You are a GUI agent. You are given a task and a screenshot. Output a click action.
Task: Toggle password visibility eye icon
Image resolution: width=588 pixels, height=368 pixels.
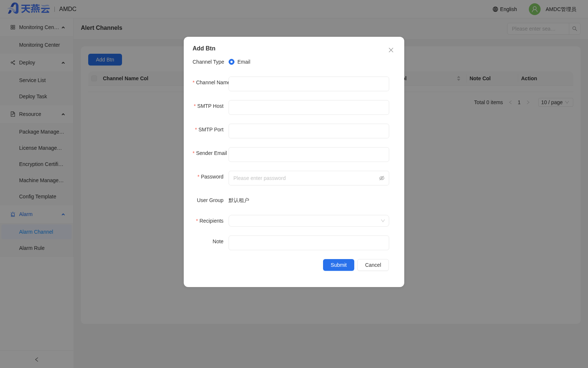click(382, 178)
